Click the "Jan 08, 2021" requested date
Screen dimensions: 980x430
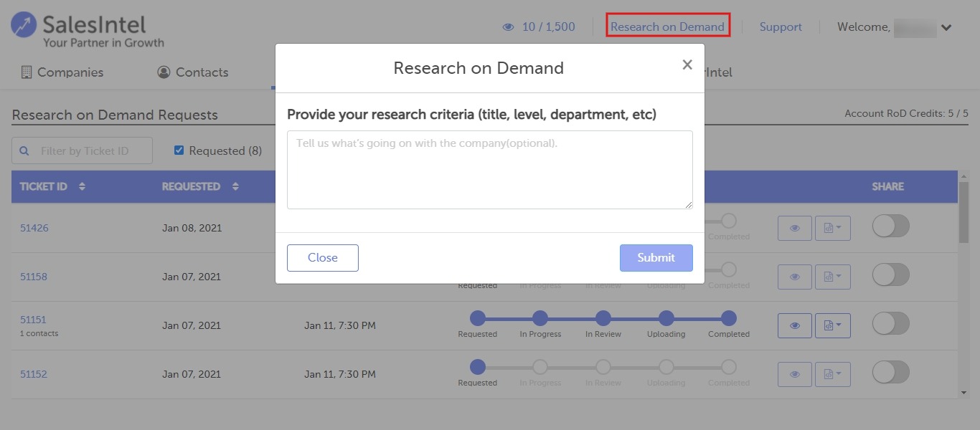[192, 228]
